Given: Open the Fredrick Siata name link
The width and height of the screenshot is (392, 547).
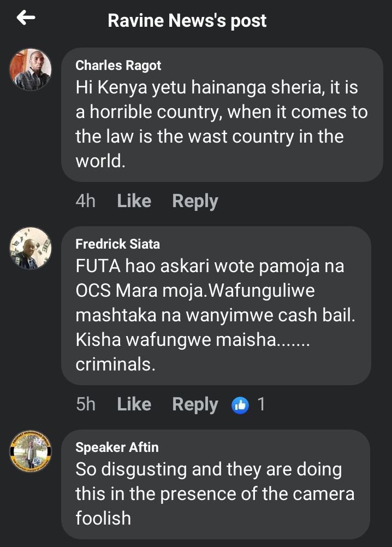Looking at the screenshot, I should click(117, 244).
